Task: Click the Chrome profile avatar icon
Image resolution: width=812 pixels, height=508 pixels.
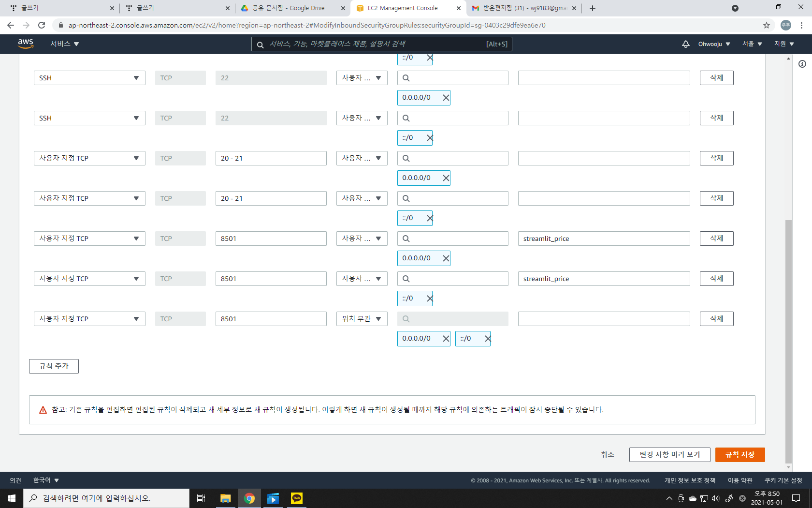Action: [x=786, y=25]
